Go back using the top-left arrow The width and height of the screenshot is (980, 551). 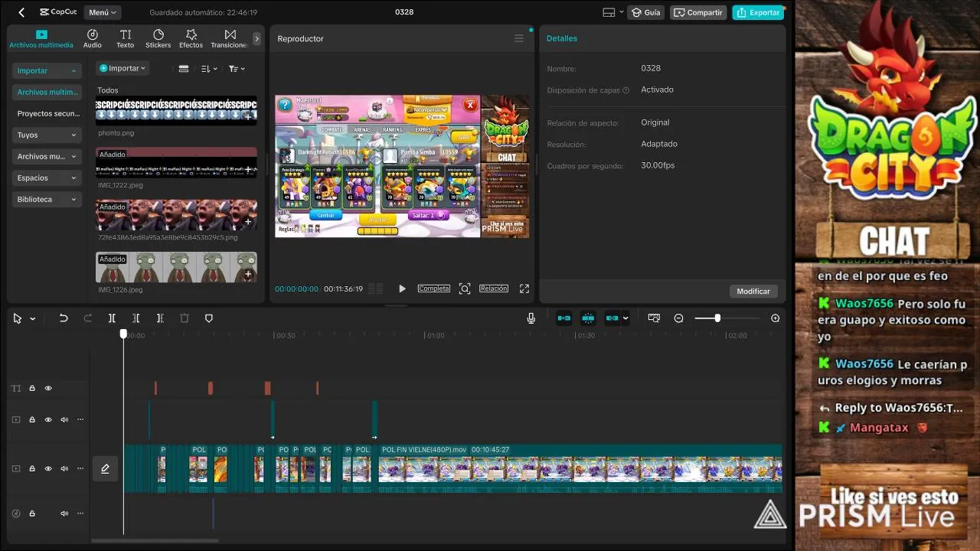[21, 12]
